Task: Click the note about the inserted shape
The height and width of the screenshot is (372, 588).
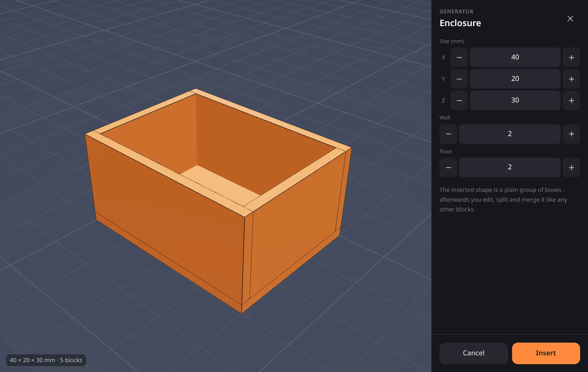Action: (503, 200)
